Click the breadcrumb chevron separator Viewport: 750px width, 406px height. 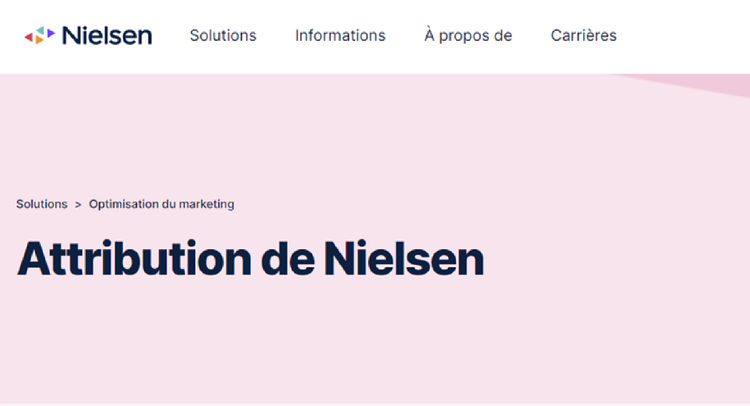pos(78,204)
